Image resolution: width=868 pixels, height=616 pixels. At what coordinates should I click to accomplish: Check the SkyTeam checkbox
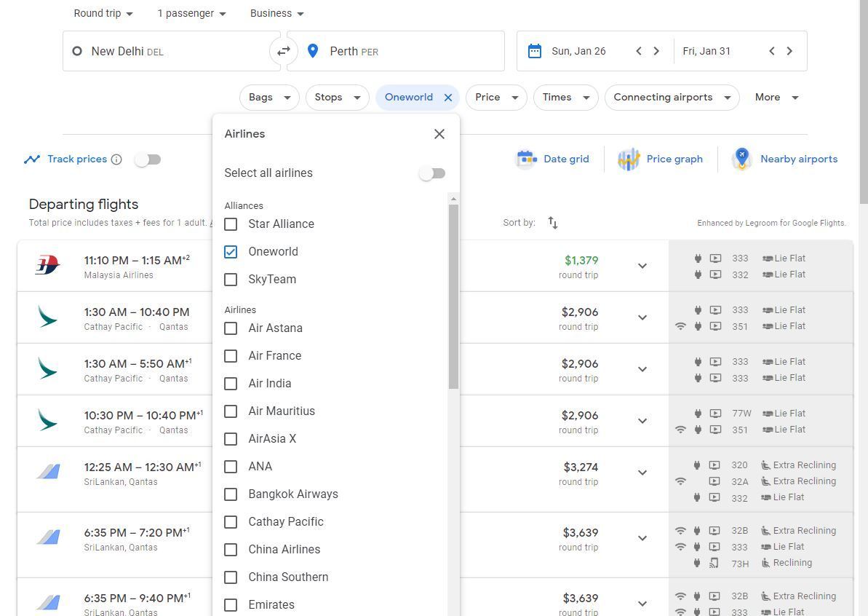coord(231,280)
